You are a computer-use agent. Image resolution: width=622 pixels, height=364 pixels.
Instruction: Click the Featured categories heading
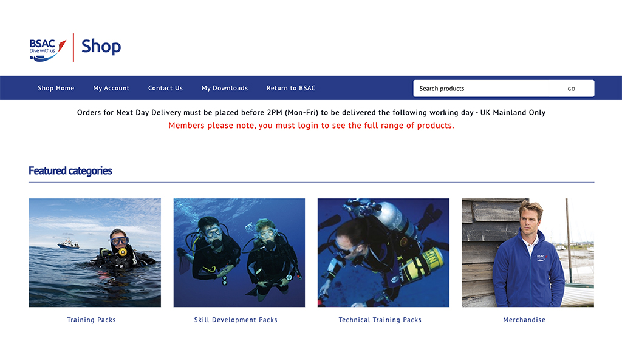70,170
